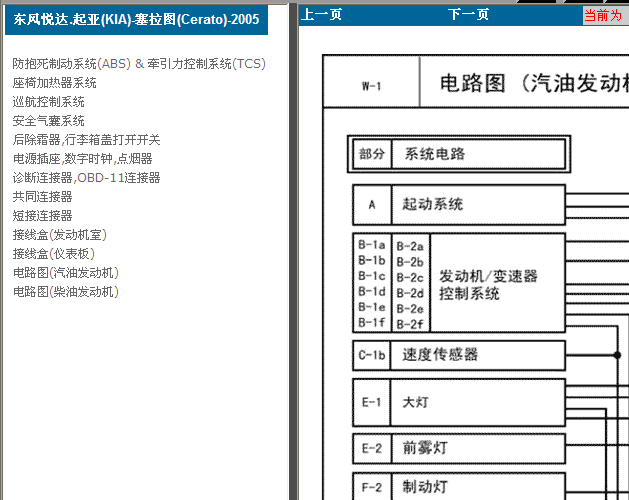Click the B-1f code
The width and height of the screenshot is (629, 500).
[x=372, y=322]
